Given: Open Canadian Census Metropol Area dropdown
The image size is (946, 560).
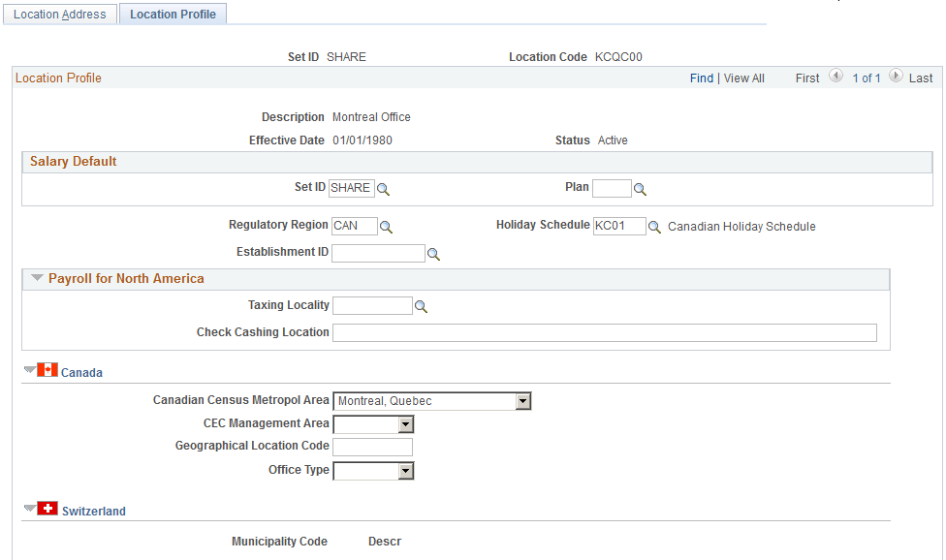Looking at the screenshot, I should [523, 401].
